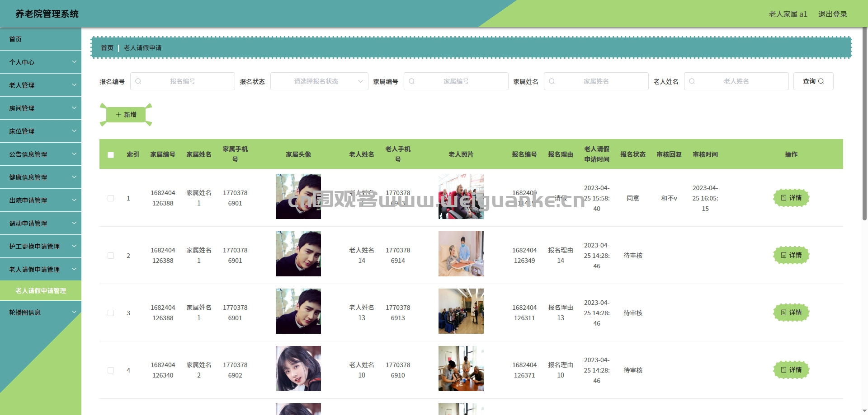Collapse the 老人请假申请管理 parent menu

pyautogui.click(x=41, y=270)
